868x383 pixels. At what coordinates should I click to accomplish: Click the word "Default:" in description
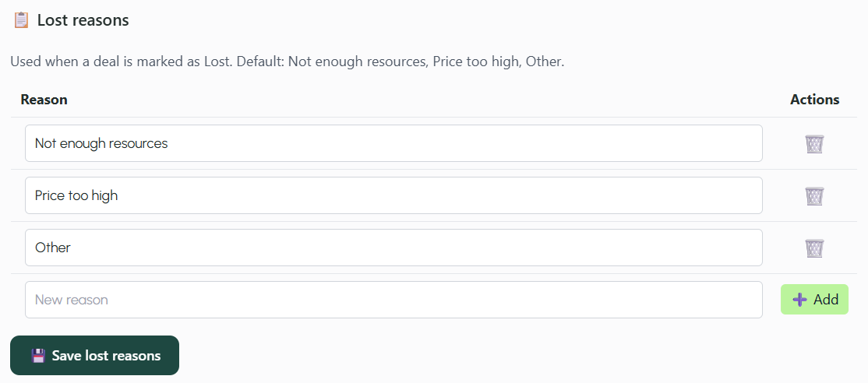click(x=260, y=61)
